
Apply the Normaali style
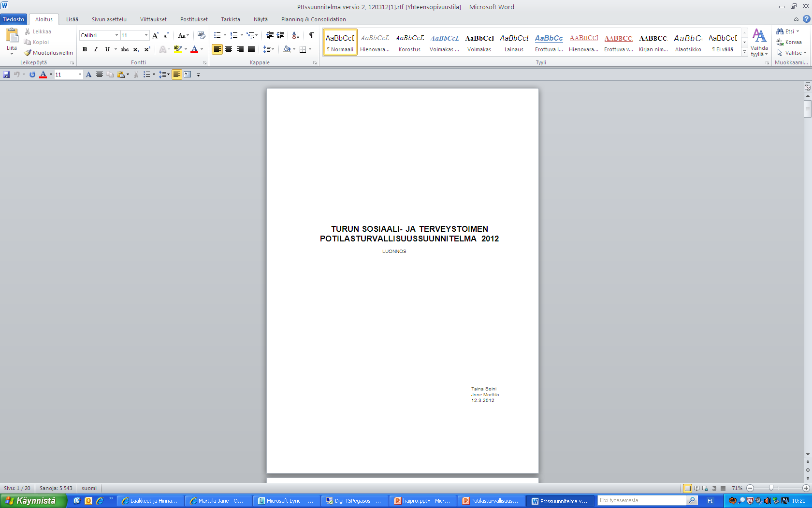tap(340, 42)
